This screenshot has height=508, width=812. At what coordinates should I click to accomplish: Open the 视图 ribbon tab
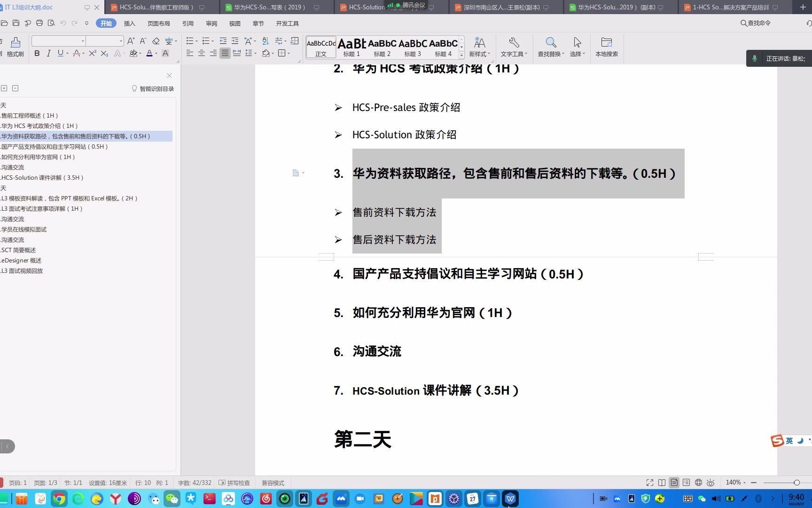(x=235, y=24)
